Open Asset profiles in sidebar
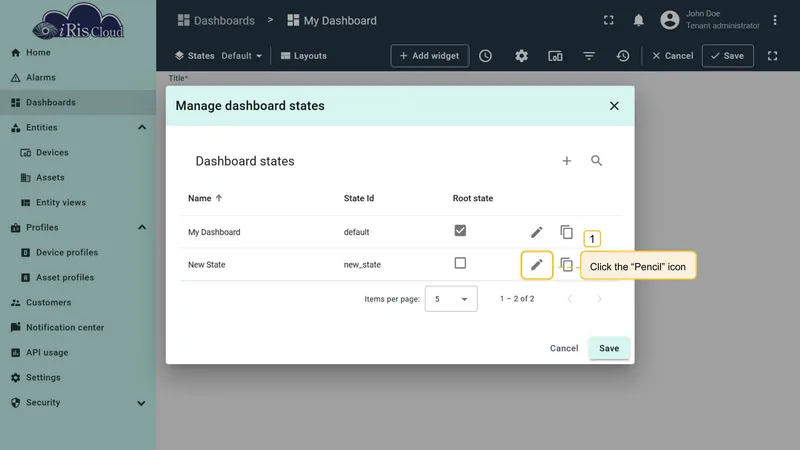This screenshot has height=450, width=800. click(x=78, y=278)
